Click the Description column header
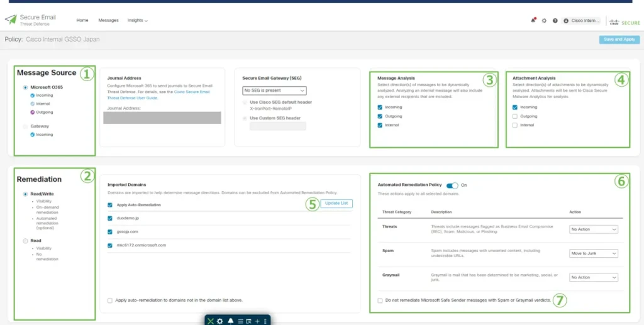644x325 pixels. click(441, 212)
